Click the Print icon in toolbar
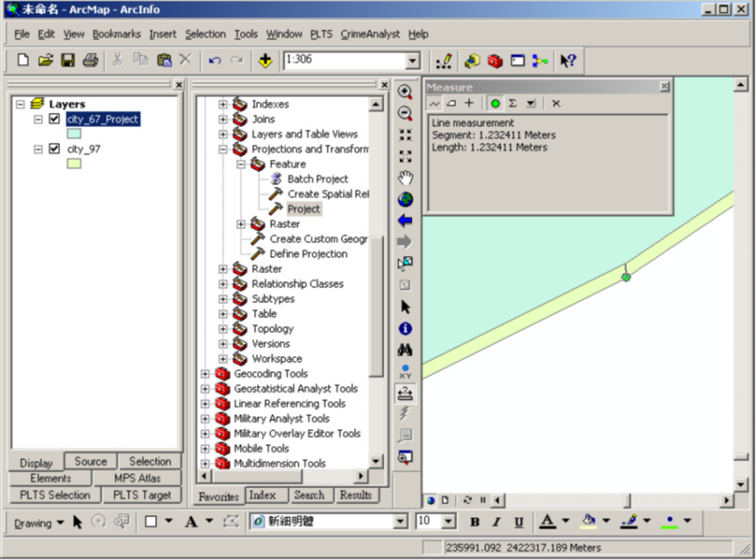Image resolution: width=756 pixels, height=560 pixels. pyautogui.click(x=91, y=61)
